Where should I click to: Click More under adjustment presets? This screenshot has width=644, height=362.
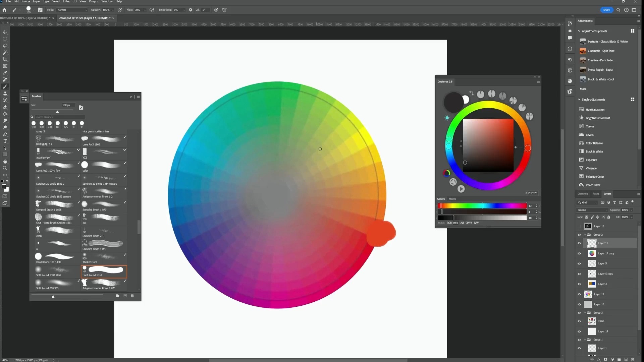[583, 89]
